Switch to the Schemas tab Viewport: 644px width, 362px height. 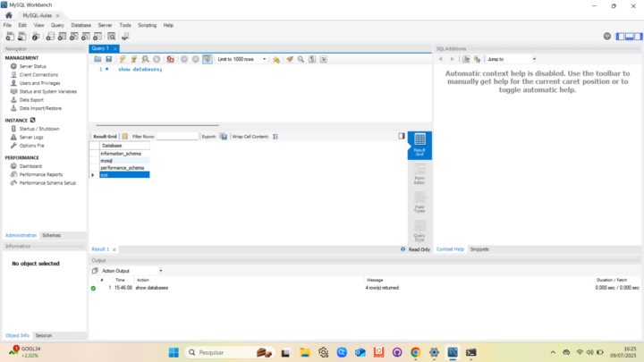51,235
